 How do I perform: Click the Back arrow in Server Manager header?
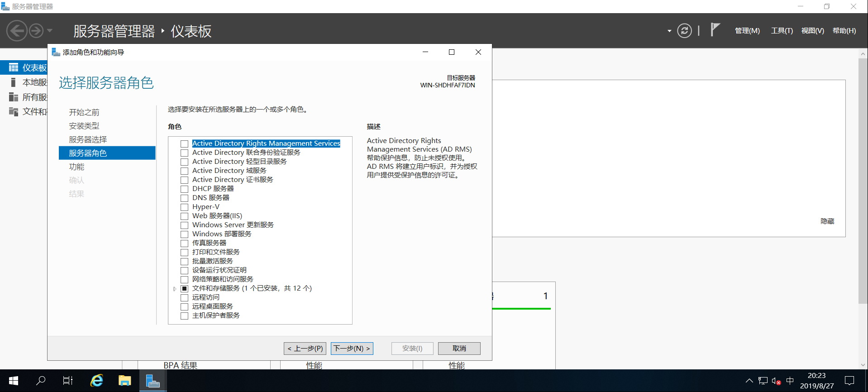point(17,31)
